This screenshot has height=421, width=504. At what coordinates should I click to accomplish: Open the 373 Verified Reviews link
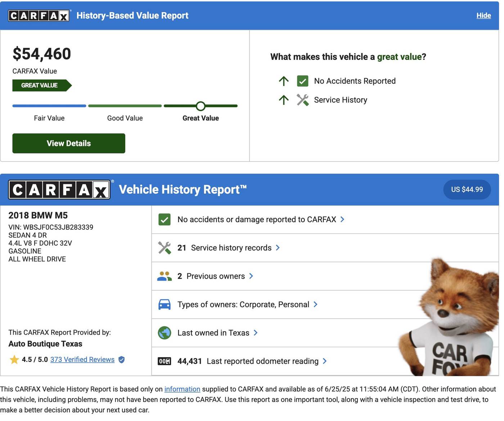pyautogui.click(x=82, y=359)
